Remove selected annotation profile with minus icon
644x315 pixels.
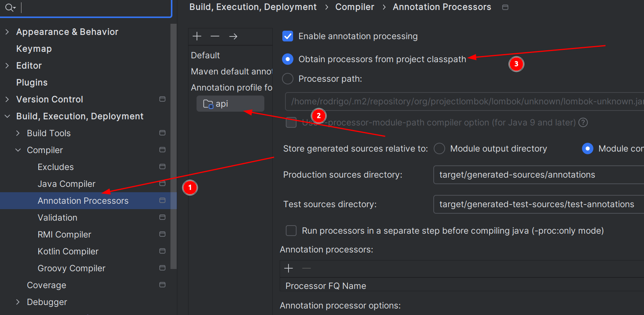point(215,36)
